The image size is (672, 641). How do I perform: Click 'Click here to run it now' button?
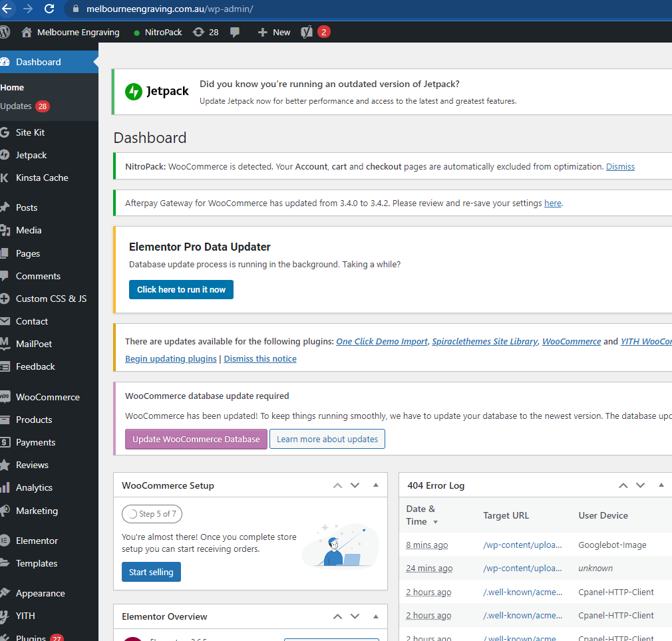[181, 289]
